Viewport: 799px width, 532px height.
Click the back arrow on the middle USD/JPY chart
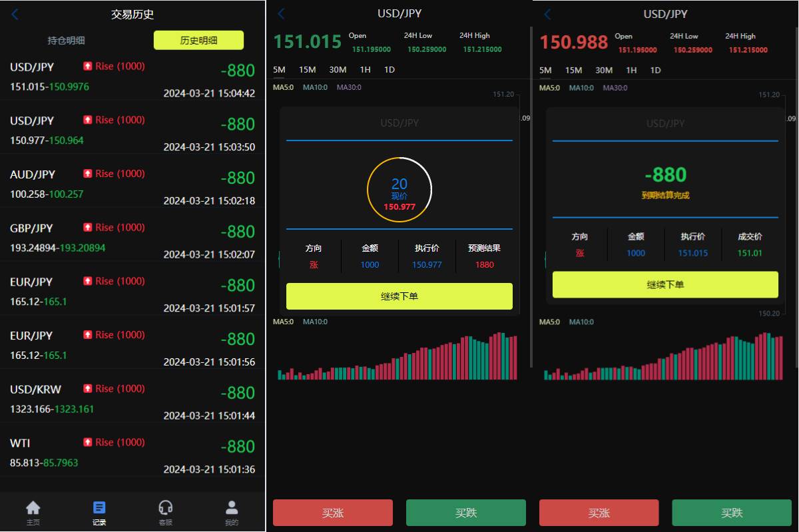(x=280, y=13)
